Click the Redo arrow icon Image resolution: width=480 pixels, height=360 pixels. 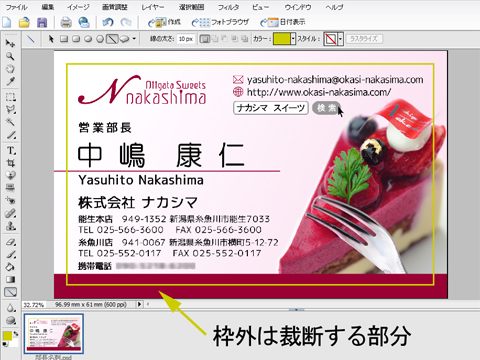click(126, 22)
